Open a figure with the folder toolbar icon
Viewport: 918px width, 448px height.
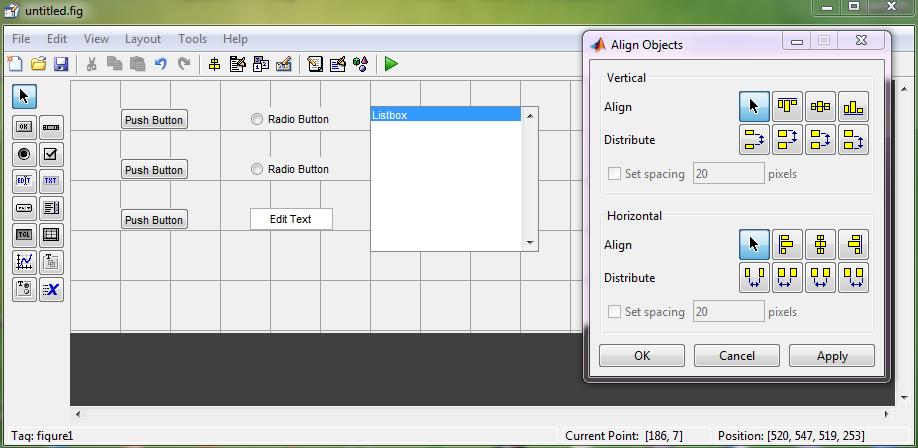(39, 64)
